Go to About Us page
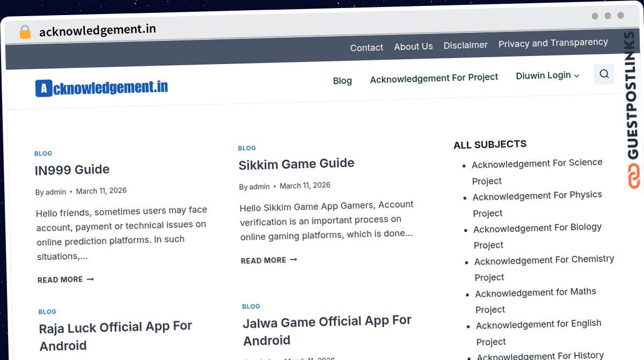This screenshot has height=360, width=644. click(x=413, y=47)
